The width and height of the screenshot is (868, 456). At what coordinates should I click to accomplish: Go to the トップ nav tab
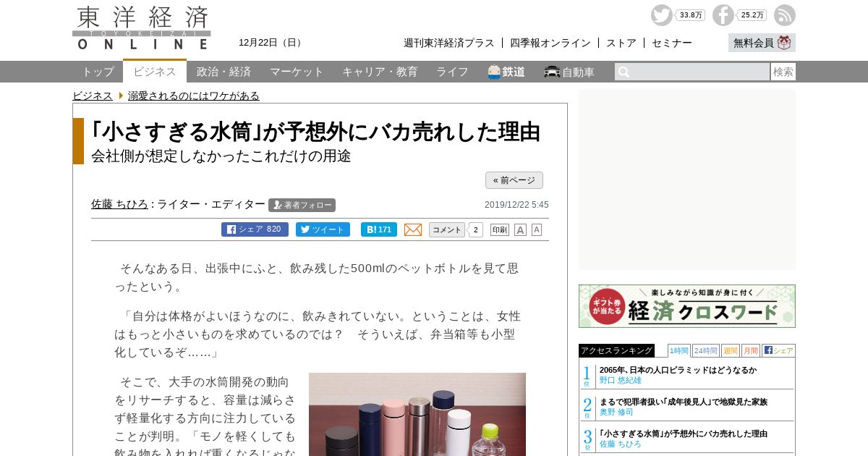98,72
